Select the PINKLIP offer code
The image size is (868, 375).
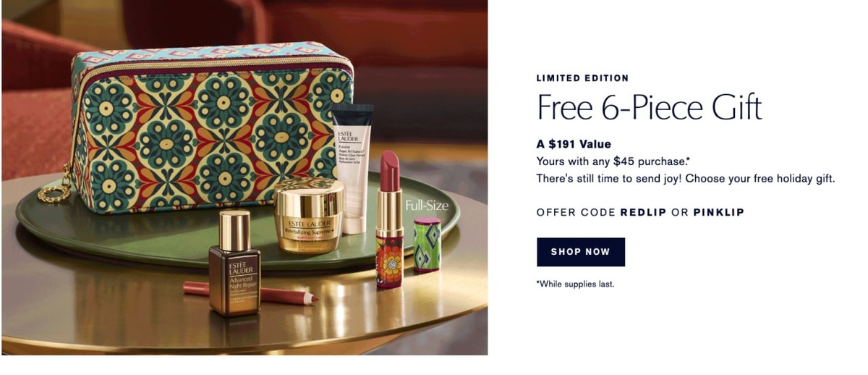pyautogui.click(x=718, y=212)
